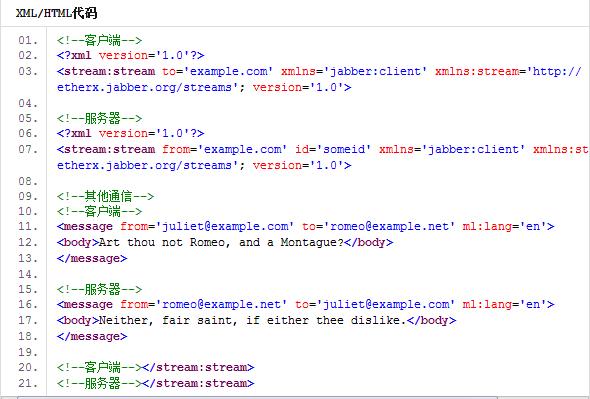Click the juliet@example.com from value on line 11
This screenshot has width=590, height=399.
coord(225,227)
